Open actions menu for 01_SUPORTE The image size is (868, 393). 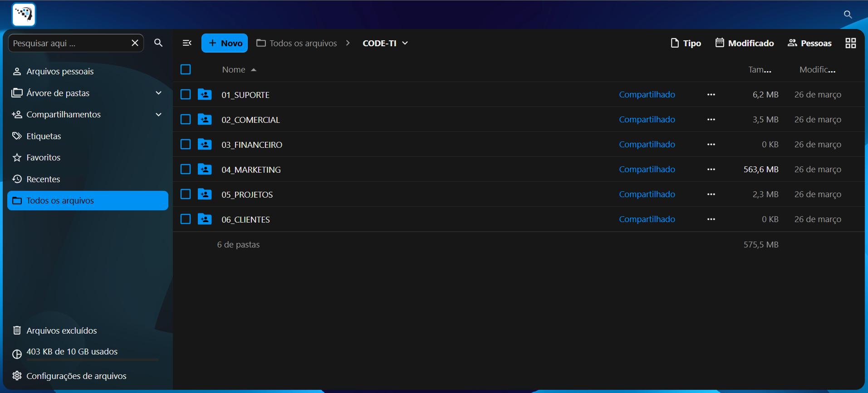point(711,95)
